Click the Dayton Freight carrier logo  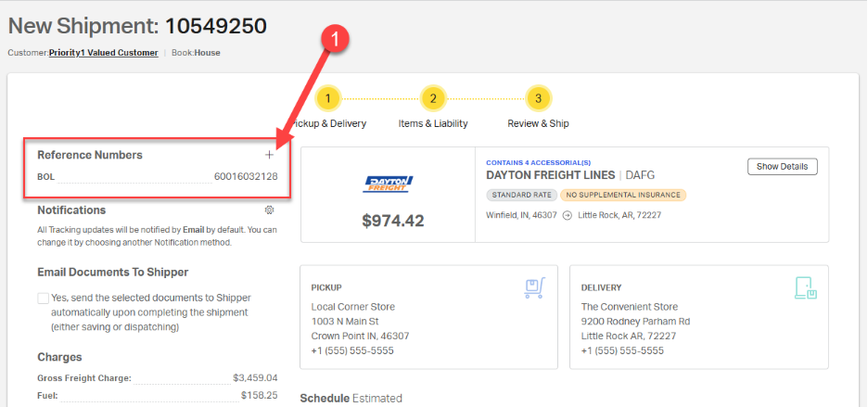(x=388, y=184)
